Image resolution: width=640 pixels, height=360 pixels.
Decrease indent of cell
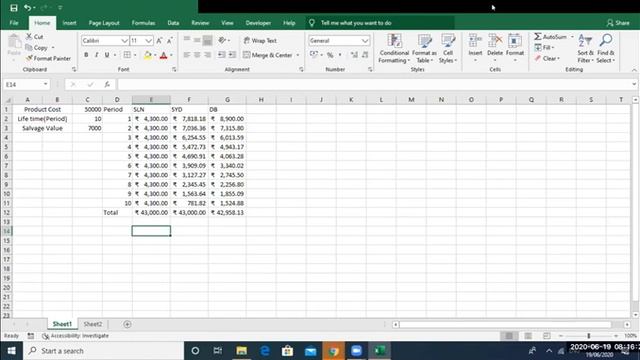coord(222,55)
